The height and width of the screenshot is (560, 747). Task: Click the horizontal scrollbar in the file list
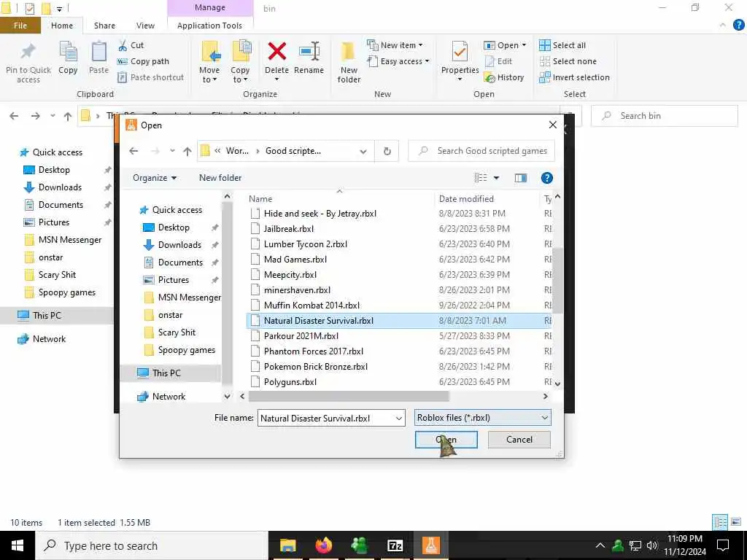(349, 396)
